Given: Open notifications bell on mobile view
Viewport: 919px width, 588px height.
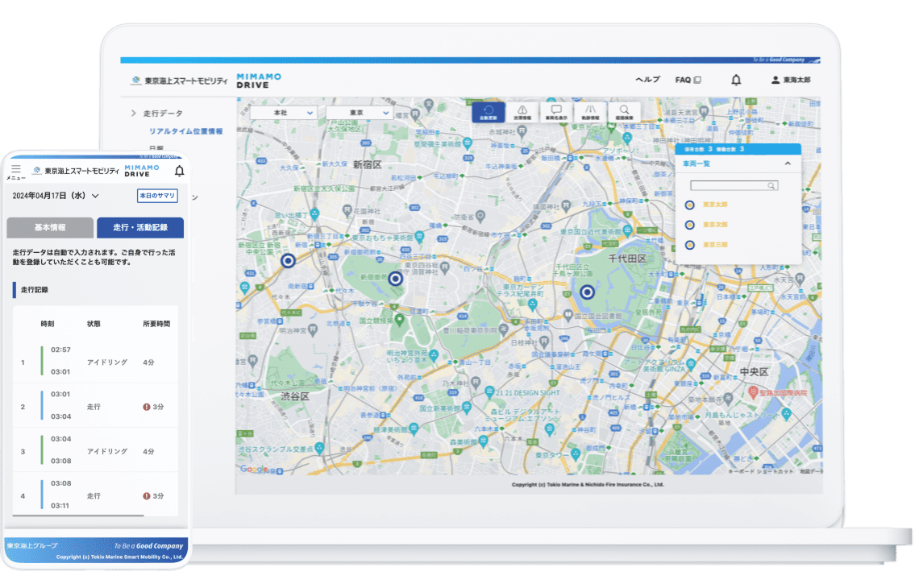Looking at the screenshot, I should 179,171.
